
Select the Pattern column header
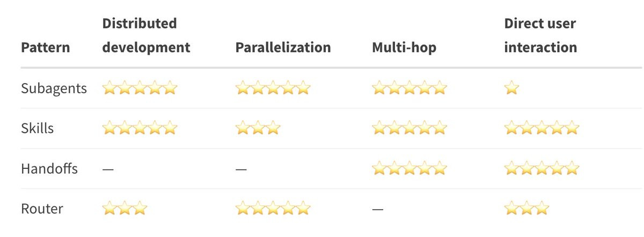click(46, 47)
